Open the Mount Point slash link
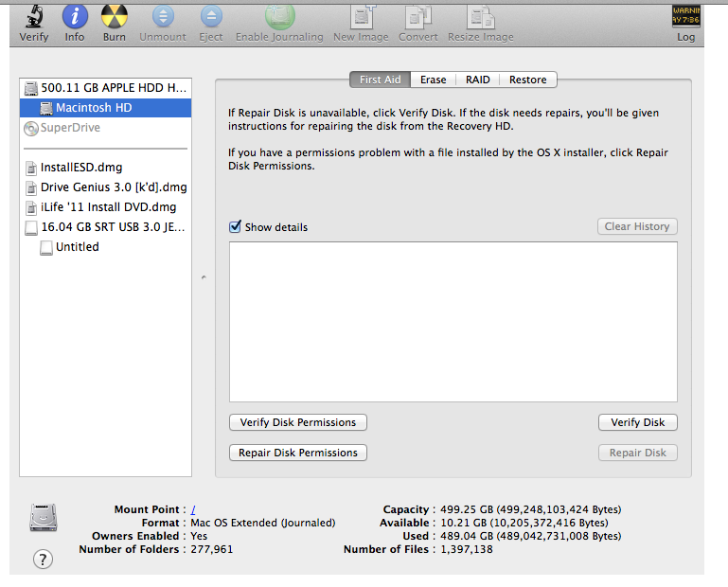 (x=193, y=509)
